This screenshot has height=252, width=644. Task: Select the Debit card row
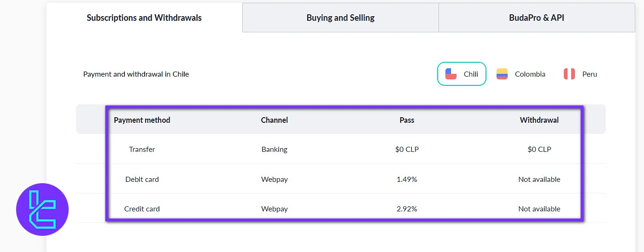[142, 179]
